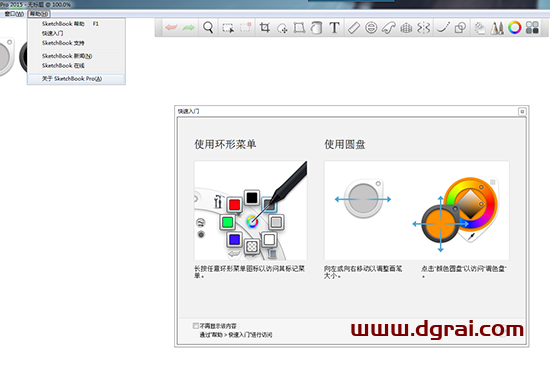Click the gray brush puck on canvas
Image resolution: width=550 pixels, height=366 pixels.
[4, 57]
